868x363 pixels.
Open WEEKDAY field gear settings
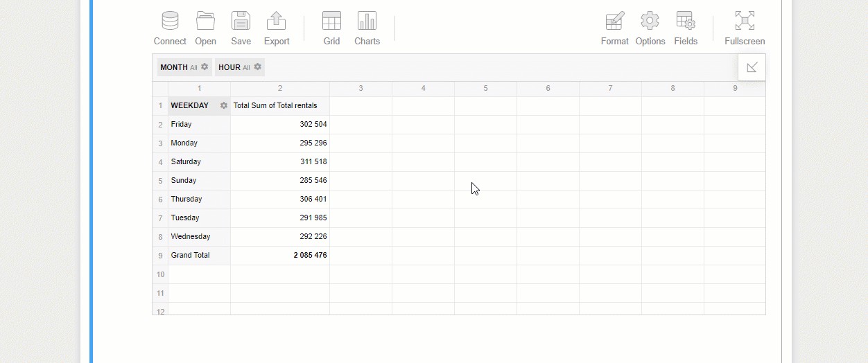[223, 106]
